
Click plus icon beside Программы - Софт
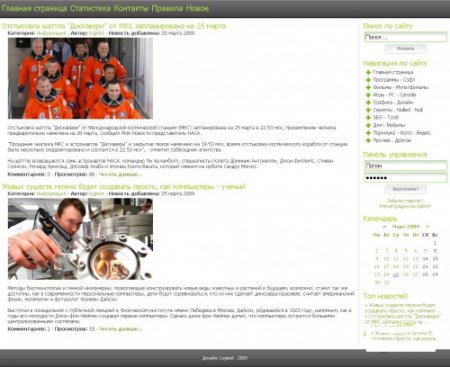coord(368,80)
